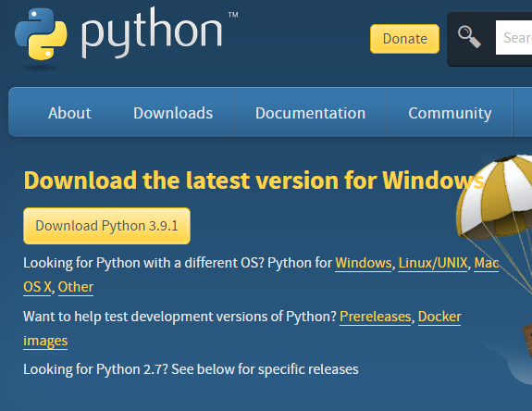This screenshot has width=532, height=411.
Task: Click the Download Python 3.9.1 button
Action: coord(107,226)
